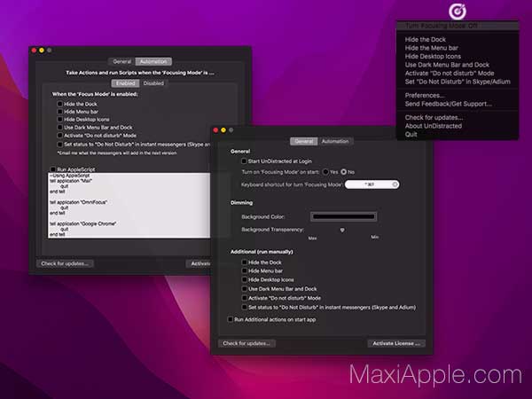
Task: Tick Hide Menu bar under Additional section
Action: (x=245, y=270)
